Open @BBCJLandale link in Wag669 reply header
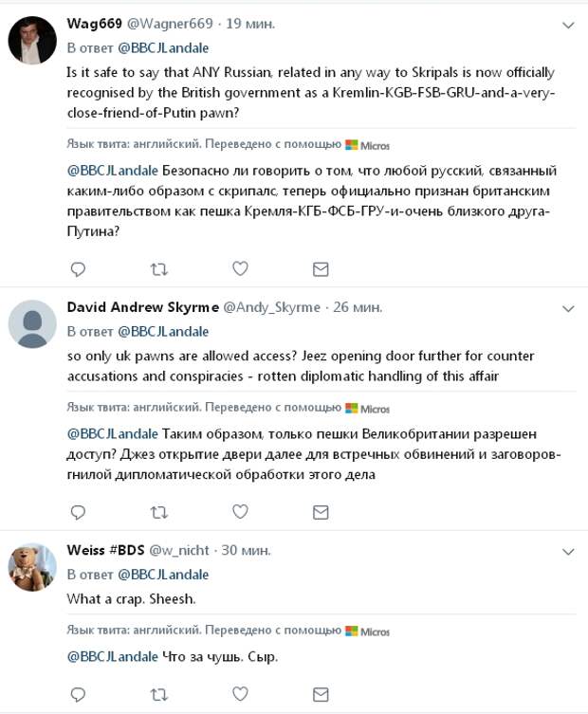 (x=163, y=47)
